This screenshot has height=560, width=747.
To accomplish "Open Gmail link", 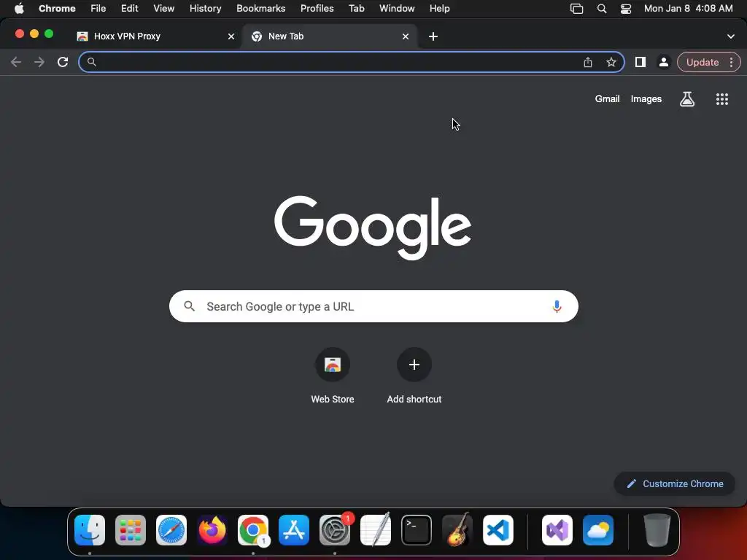I will pos(607,99).
